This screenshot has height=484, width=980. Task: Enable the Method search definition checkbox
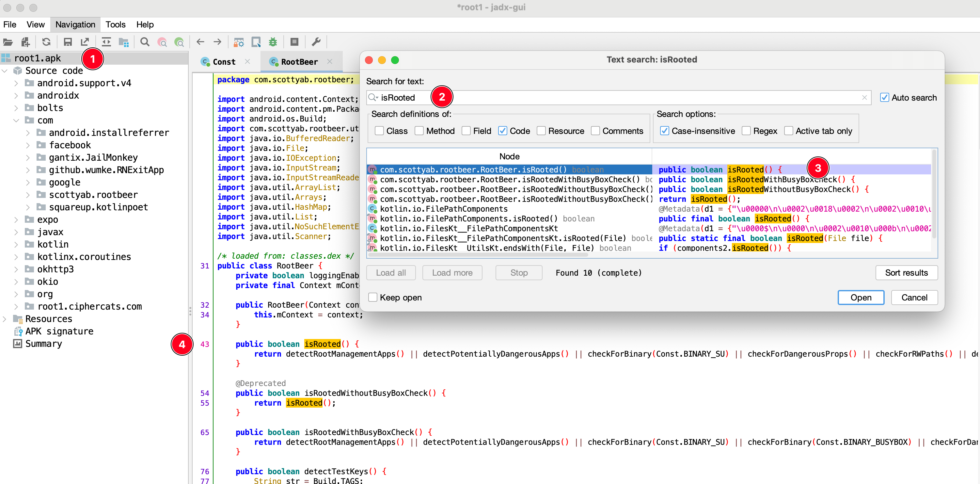coord(419,131)
